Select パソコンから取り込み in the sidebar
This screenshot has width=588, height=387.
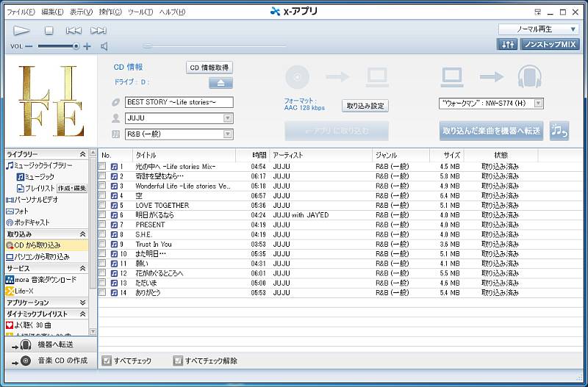(38, 257)
